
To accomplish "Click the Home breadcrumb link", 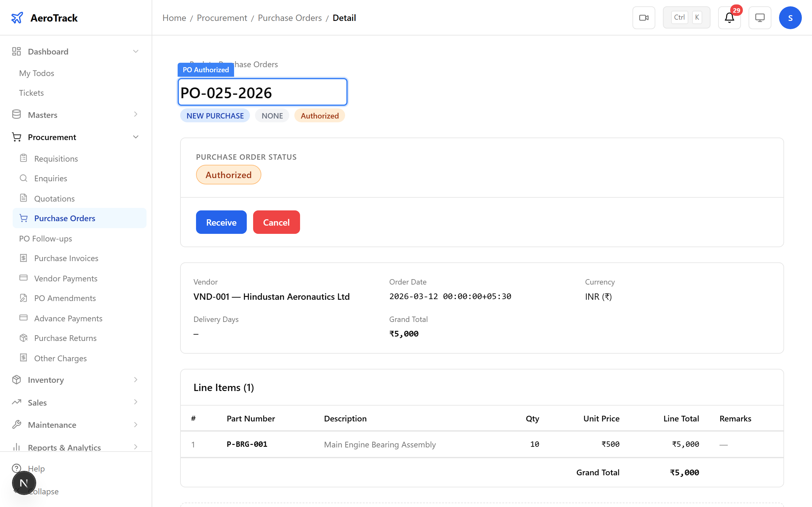I will (x=174, y=17).
